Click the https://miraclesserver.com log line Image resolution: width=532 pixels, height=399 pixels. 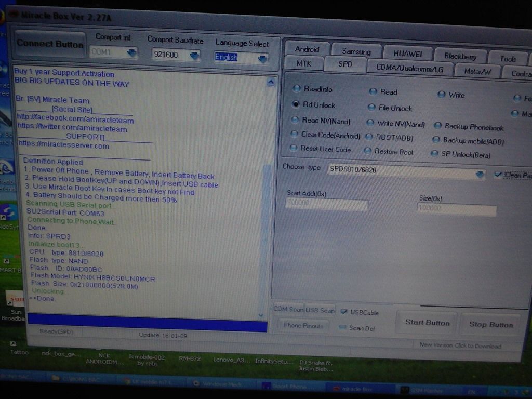(64, 144)
